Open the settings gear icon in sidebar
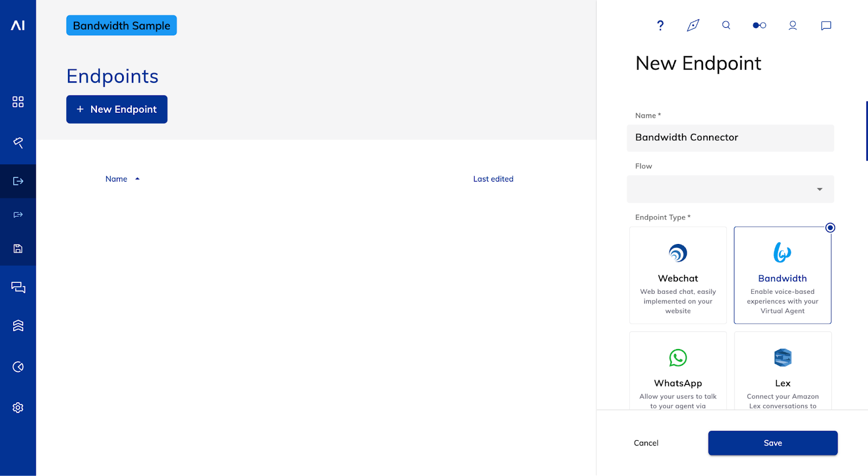Viewport: 868px width, 476px height. click(x=18, y=408)
